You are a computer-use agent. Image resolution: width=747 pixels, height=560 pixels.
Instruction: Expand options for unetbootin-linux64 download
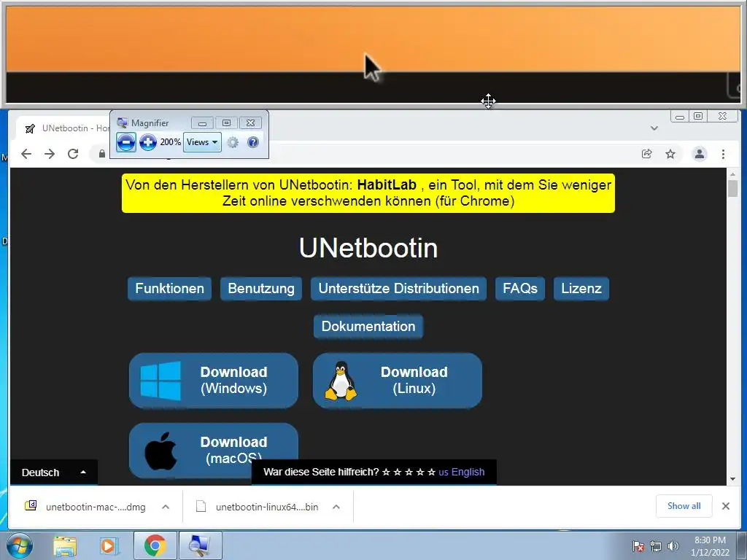coord(336,507)
